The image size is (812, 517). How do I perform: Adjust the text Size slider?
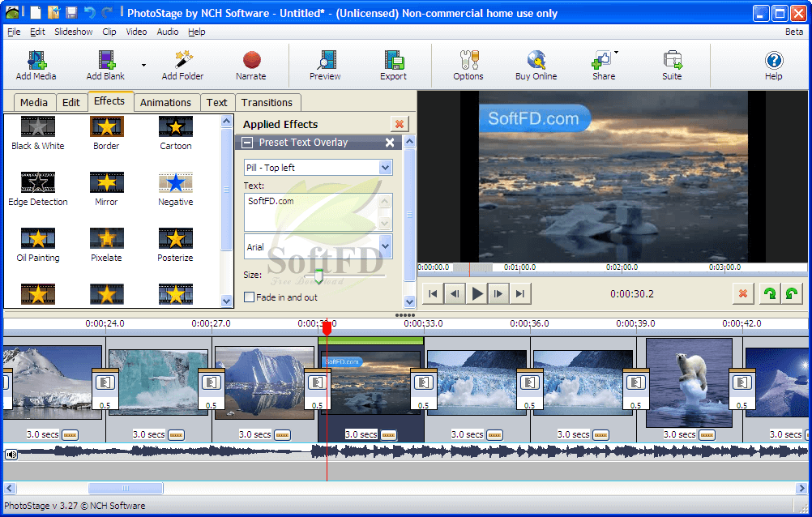319,276
